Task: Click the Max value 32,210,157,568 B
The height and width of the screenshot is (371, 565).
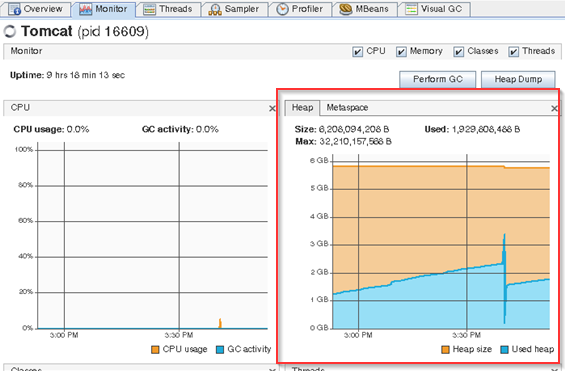Action: 355,142
